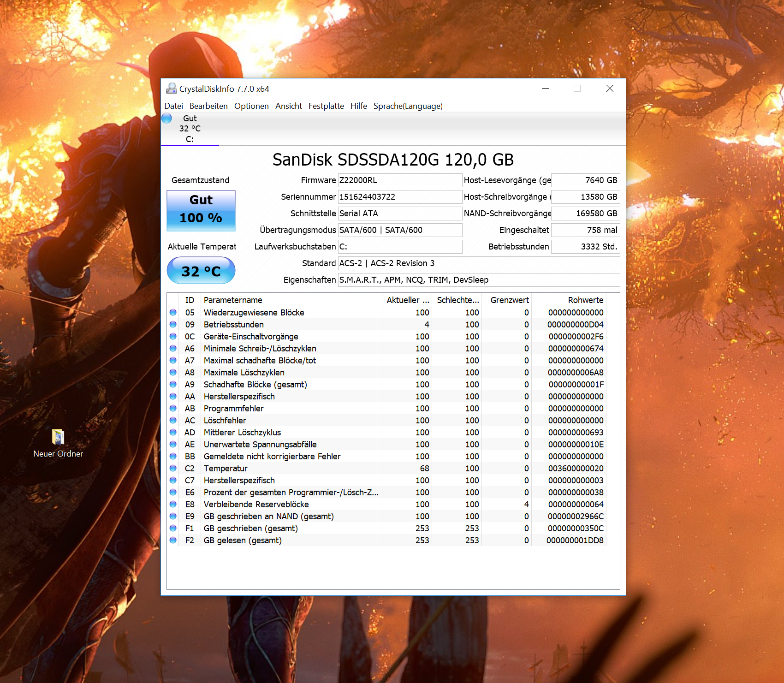Screen dimensions: 784x683
Task: Open the Festplatte menu
Action: point(326,106)
